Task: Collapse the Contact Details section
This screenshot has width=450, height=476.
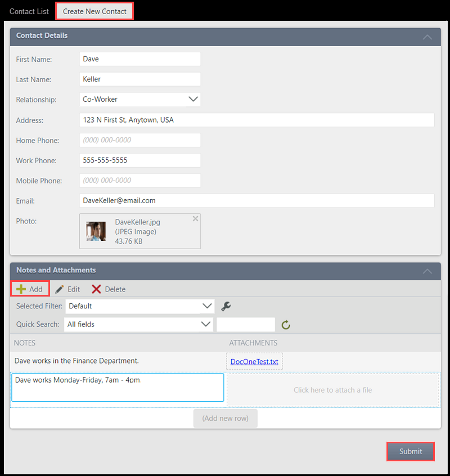Action: [x=427, y=36]
